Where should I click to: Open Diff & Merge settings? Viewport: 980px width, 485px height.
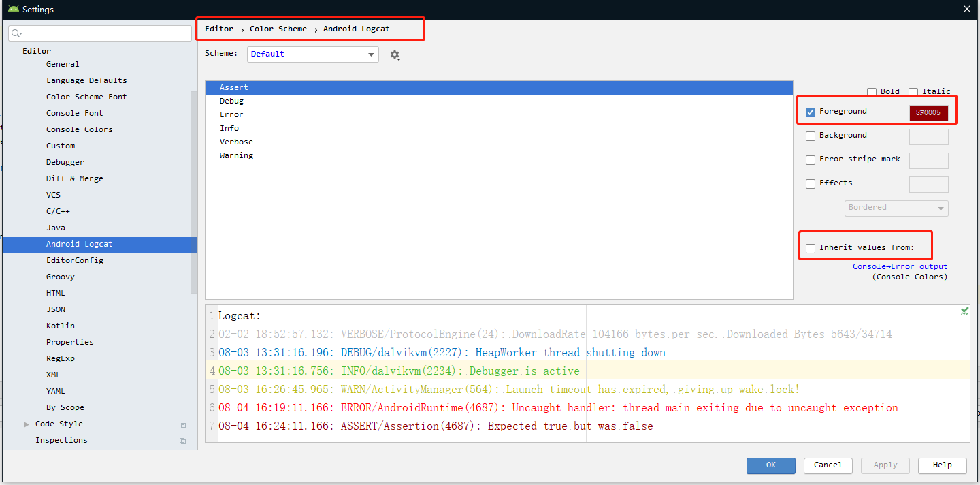coord(75,178)
